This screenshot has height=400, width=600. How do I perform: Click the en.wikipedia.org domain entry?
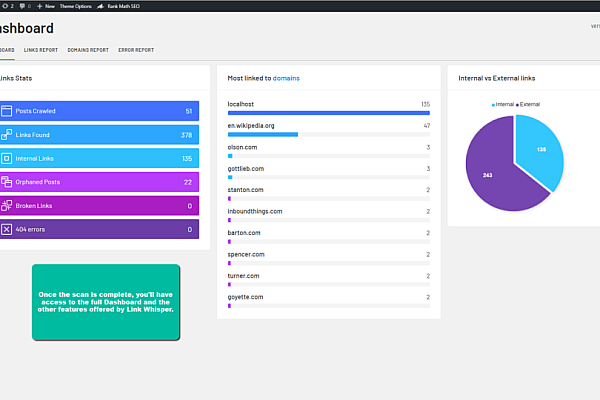tap(251, 125)
